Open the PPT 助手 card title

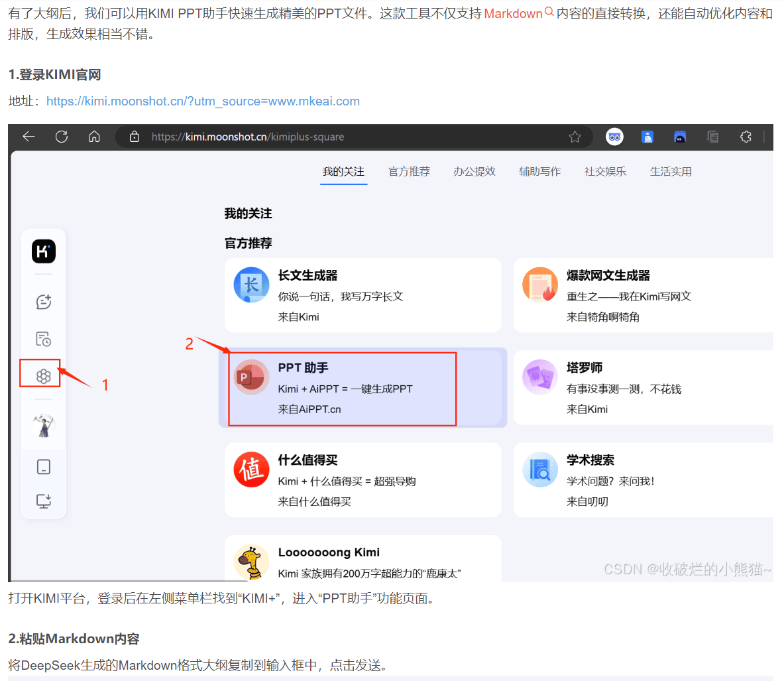(303, 368)
